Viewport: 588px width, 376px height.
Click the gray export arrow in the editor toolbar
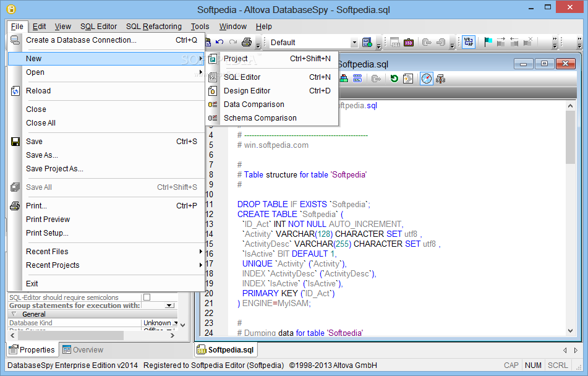[376, 79]
